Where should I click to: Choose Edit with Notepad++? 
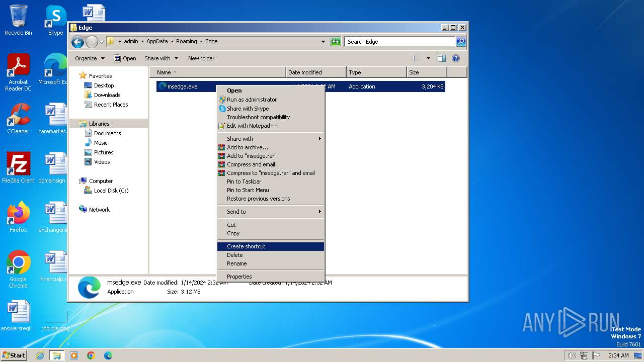tap(271, 126)
